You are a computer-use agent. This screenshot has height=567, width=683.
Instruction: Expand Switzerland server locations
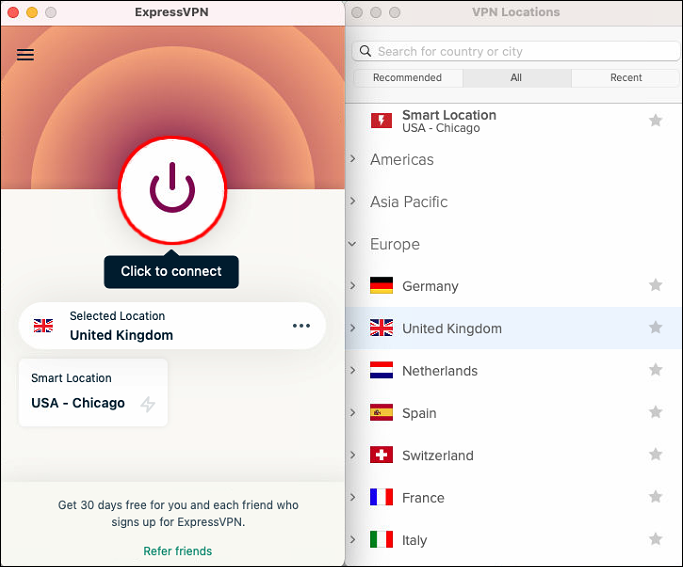point(353,455)
